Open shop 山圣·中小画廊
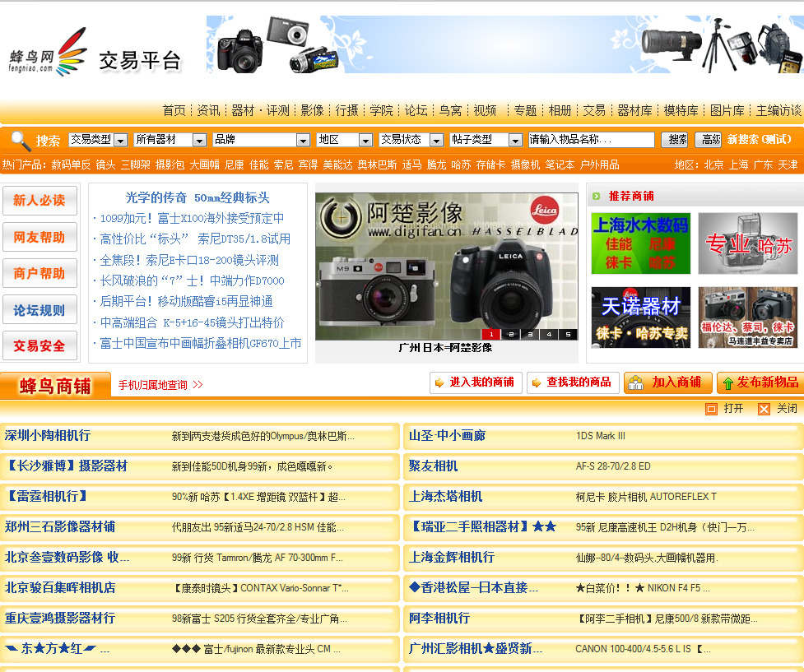804x672 pixels. 447,436
